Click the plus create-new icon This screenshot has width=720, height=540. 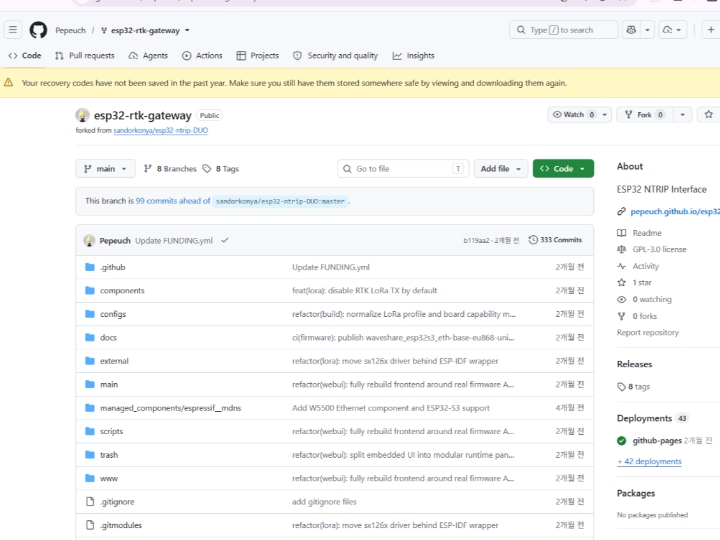[x=711, y=30]
